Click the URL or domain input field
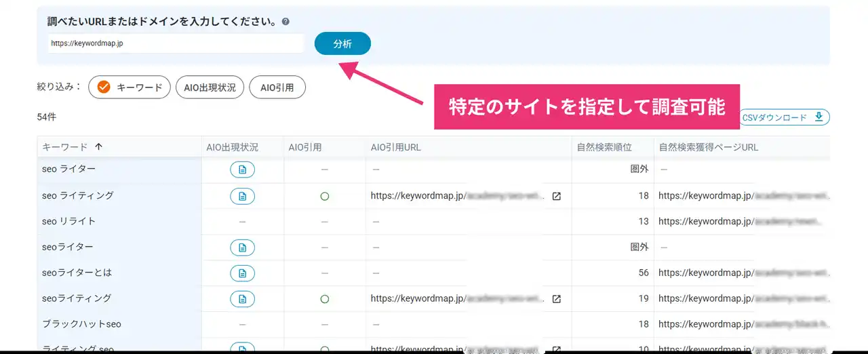 pos(176,43)
